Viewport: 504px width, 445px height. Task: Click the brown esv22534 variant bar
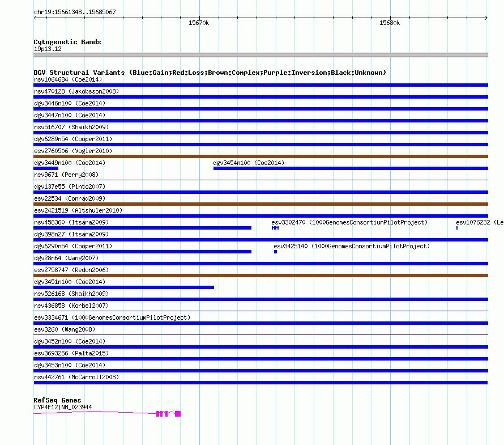(x=260, y=204)
